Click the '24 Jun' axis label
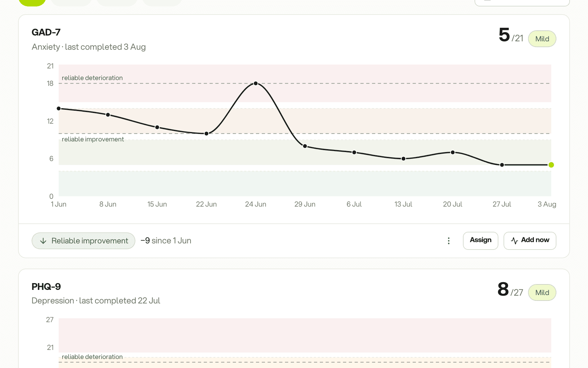The height and width of the screenshot is (368, 588). [256, 204]
